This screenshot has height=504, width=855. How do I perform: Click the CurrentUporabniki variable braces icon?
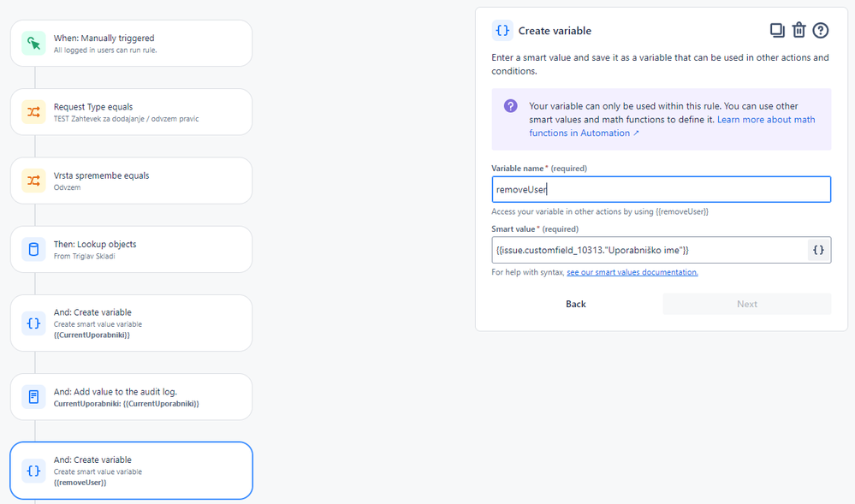33,323
